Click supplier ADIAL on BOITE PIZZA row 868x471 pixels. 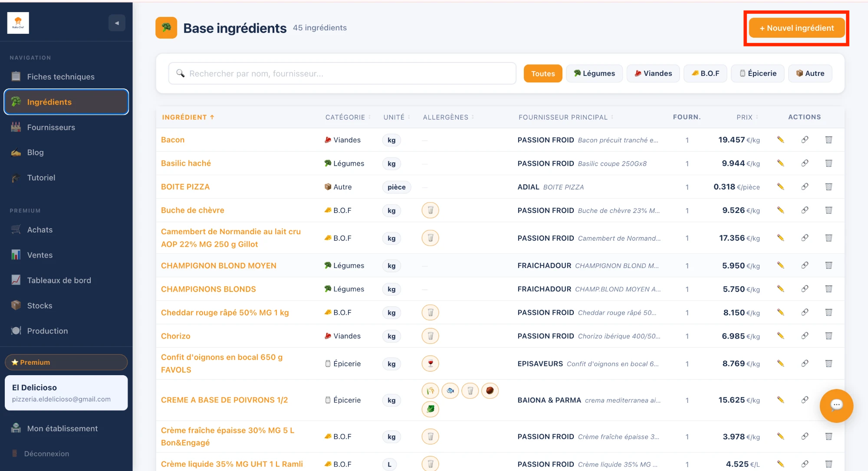pos(528,187)
